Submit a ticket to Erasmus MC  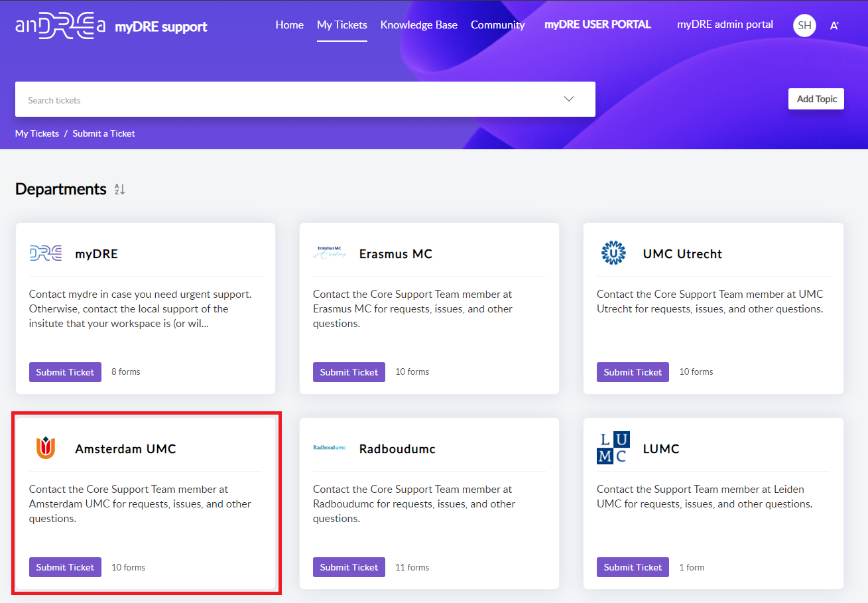[349, 372]
